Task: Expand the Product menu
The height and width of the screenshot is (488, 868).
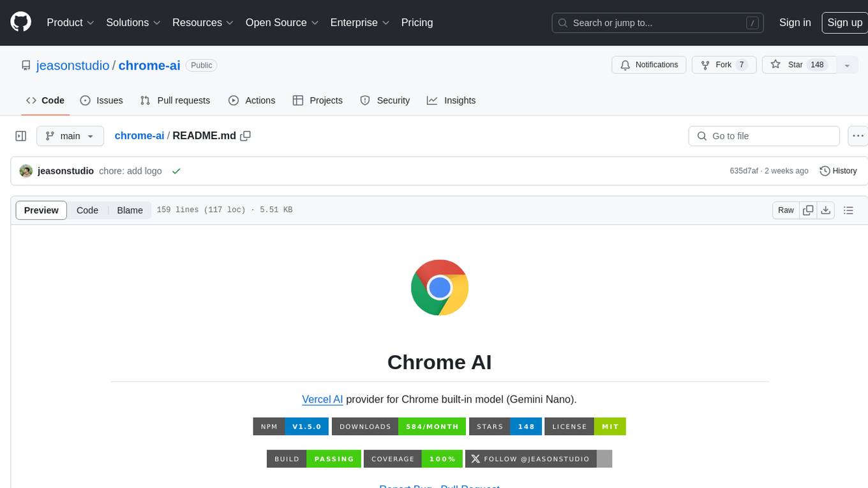Action: click(x=70, y=22)
